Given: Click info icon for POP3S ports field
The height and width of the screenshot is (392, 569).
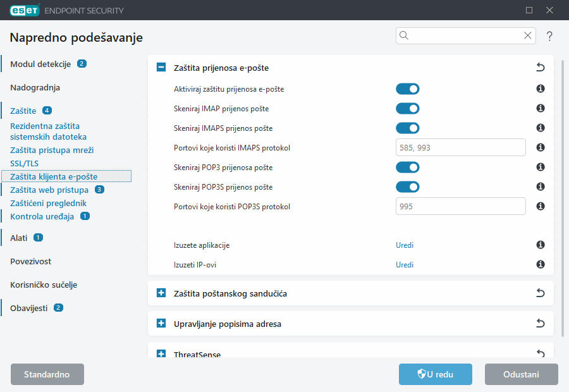Looking at the screenshot, I should tap(541, 206).
